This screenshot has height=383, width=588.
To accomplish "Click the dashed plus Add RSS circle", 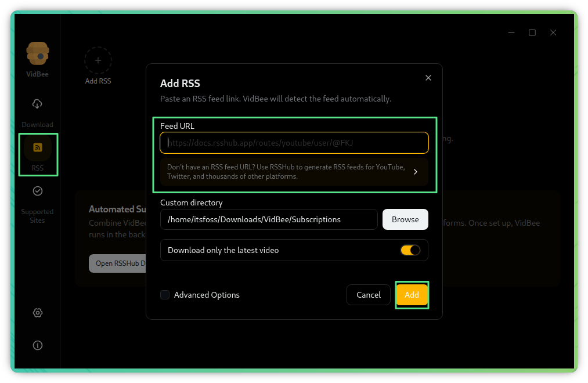I will [98, 60].
